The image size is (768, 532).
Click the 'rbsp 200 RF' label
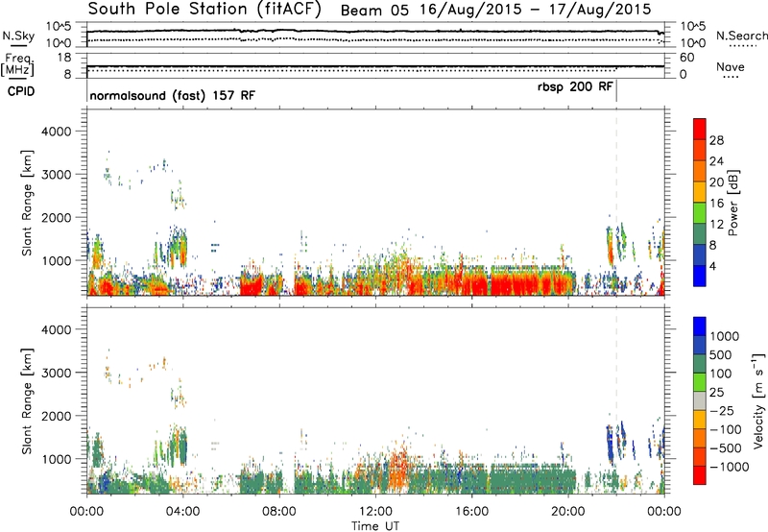click(575, 87)
